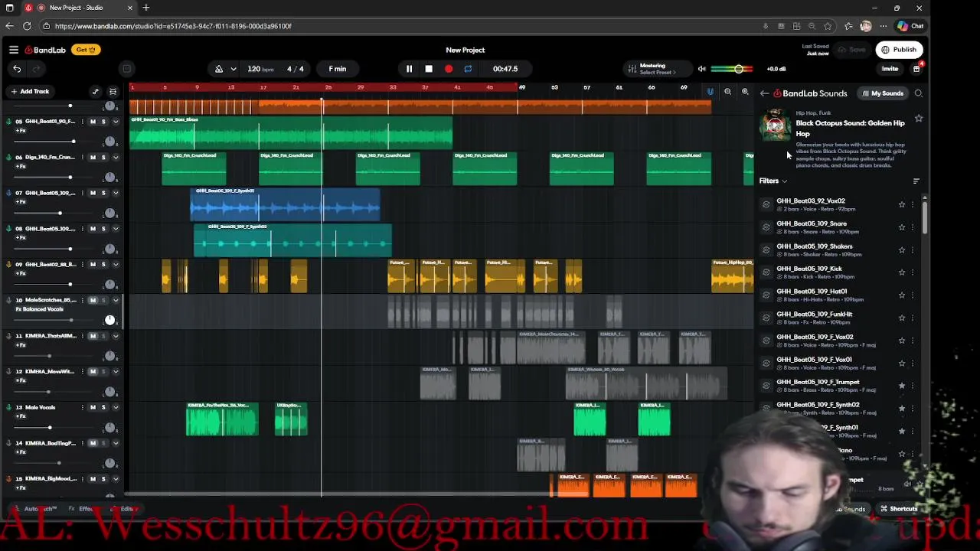Play the Golden Hip Hop pack thumbnail
The height and width of the screenshot is (551, 980).
tap(775, 126)
